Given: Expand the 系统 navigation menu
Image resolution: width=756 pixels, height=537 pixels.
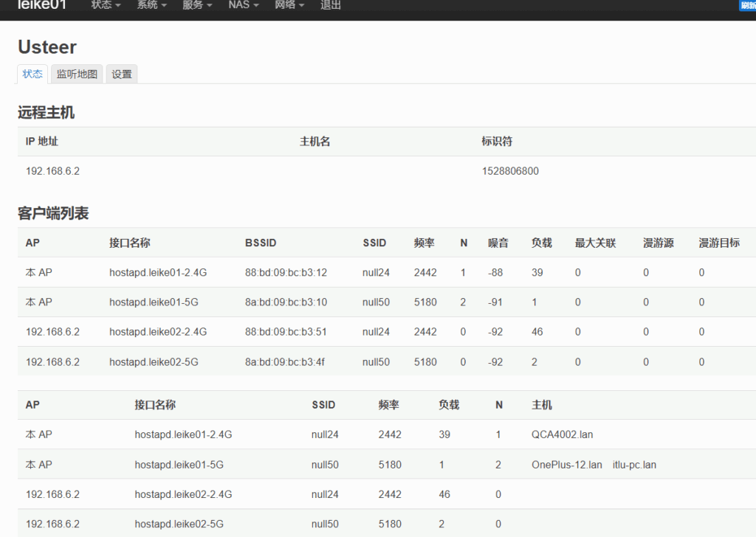Looking at the screenshot, I should 151,5.
